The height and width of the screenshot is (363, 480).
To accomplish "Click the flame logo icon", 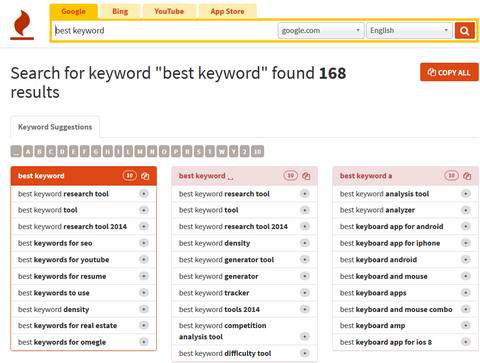I will point(22,25).
